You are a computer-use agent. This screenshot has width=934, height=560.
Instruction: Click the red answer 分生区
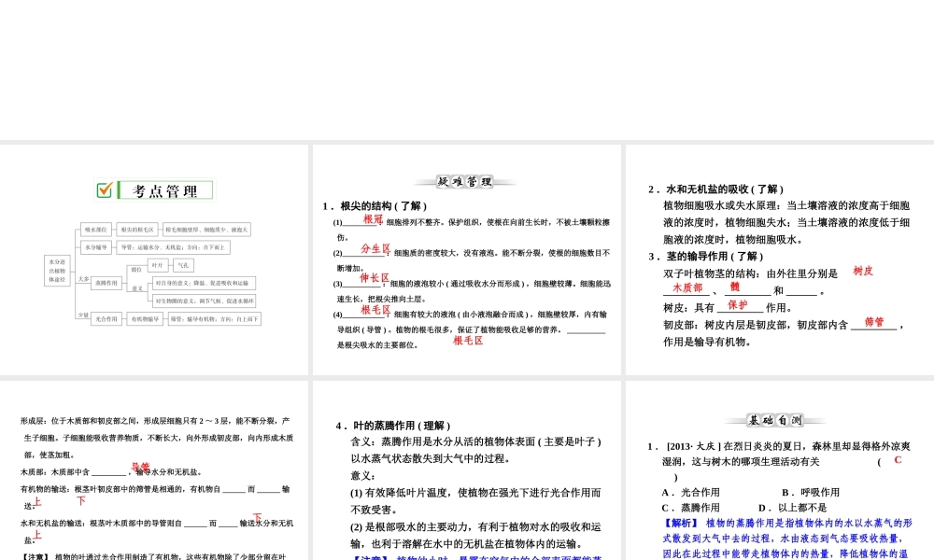click(375, 249)
